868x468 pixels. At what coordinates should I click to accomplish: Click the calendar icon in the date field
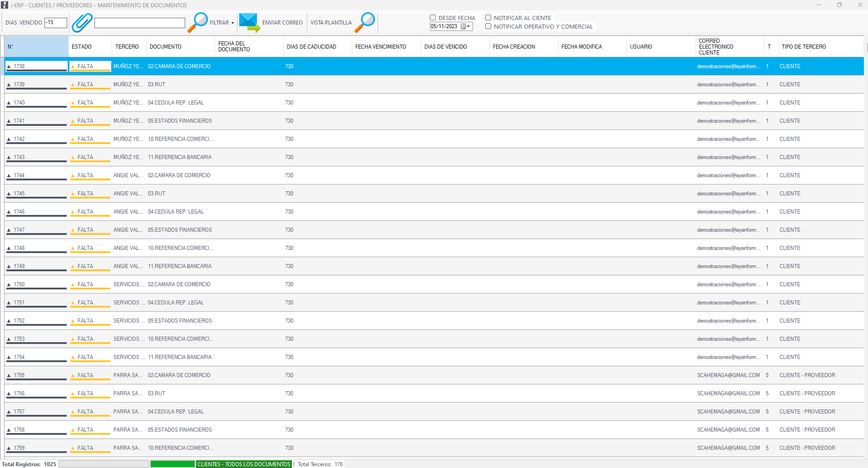463,26
